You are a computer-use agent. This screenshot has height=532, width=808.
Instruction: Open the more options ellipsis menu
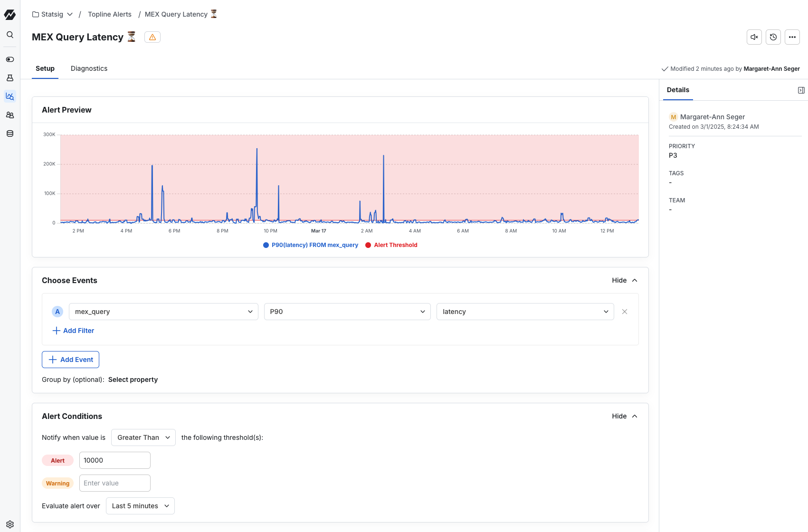point(792,37)
